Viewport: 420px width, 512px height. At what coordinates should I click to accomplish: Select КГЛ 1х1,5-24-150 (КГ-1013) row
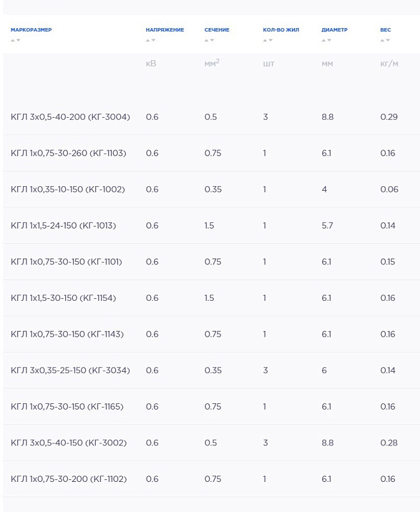tap(63, 225)
